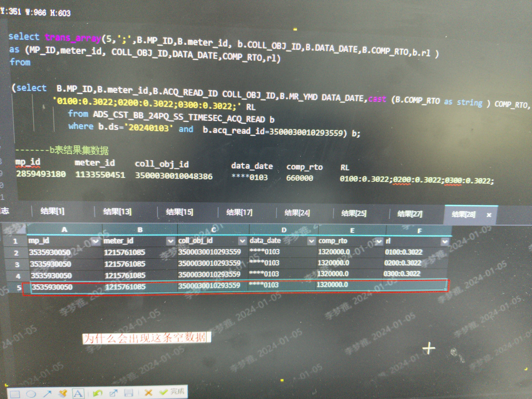Select column header F
The image size is (532, 399).
click(419, 231)
